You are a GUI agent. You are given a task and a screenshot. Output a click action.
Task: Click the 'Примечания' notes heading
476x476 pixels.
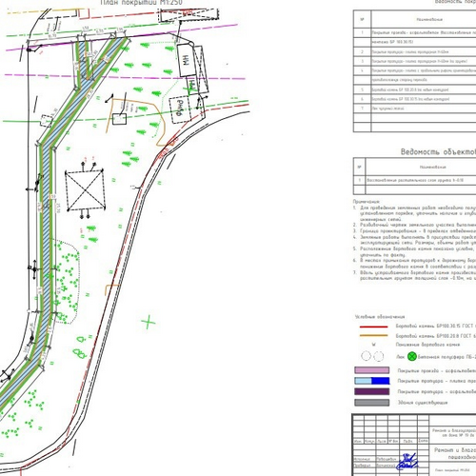367,201
